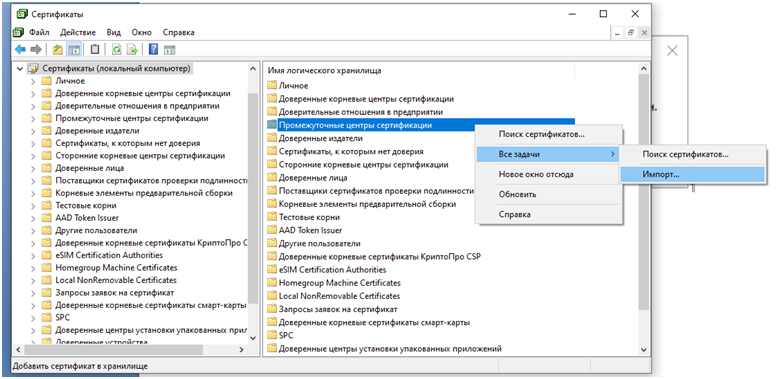This screenshot has width=776, height=379.
Task: Toggle the console tree show/hide icon
Action: click(74, 49)
